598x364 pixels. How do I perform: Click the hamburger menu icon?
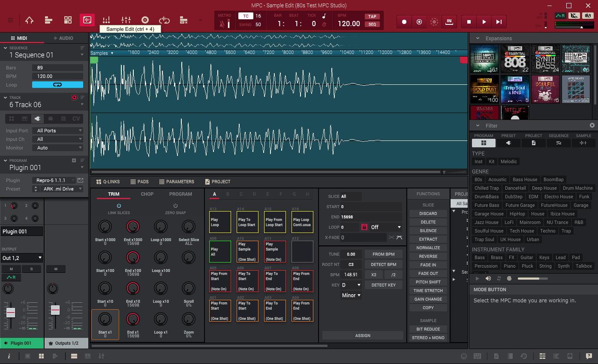coord(10,20)
